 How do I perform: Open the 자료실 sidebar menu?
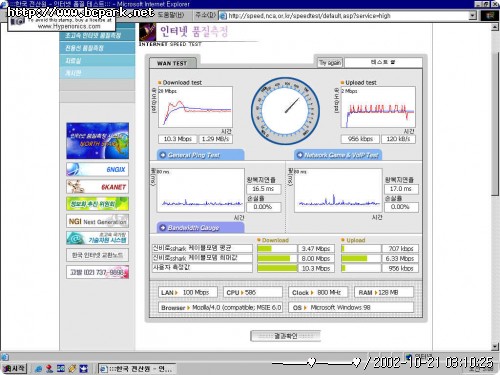97,61
